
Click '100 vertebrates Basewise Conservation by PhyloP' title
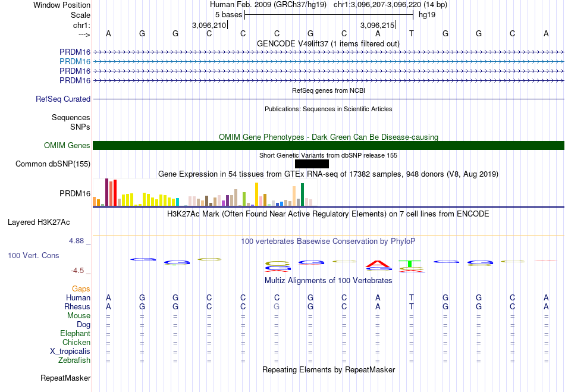[328, 242]
